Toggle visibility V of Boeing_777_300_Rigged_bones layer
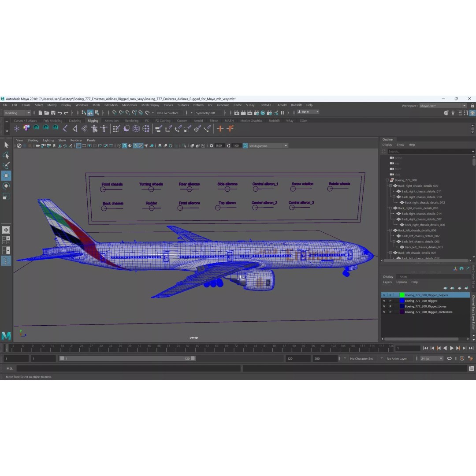 [x=384, y=306]
